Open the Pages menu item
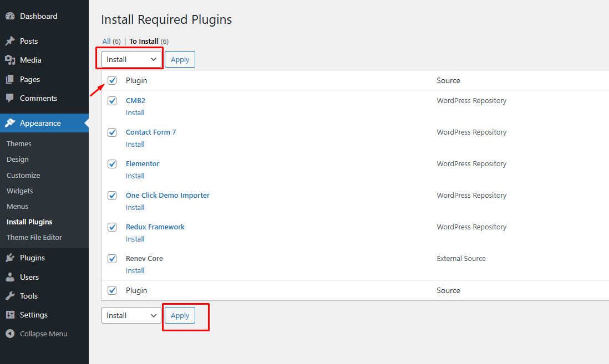 [30, 79]
